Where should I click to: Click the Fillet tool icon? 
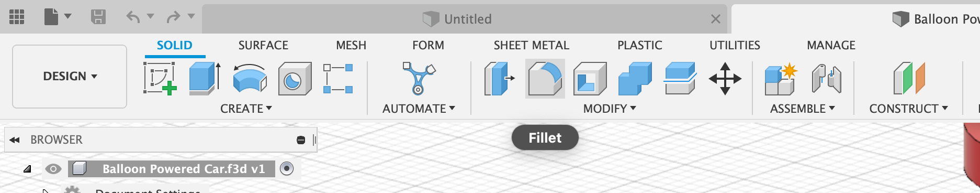[x=545, y=79]
